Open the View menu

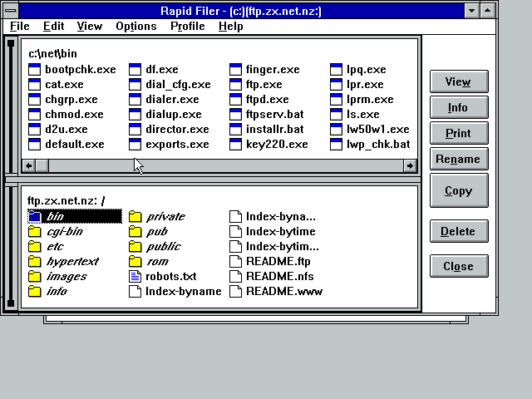pos(90,26)
